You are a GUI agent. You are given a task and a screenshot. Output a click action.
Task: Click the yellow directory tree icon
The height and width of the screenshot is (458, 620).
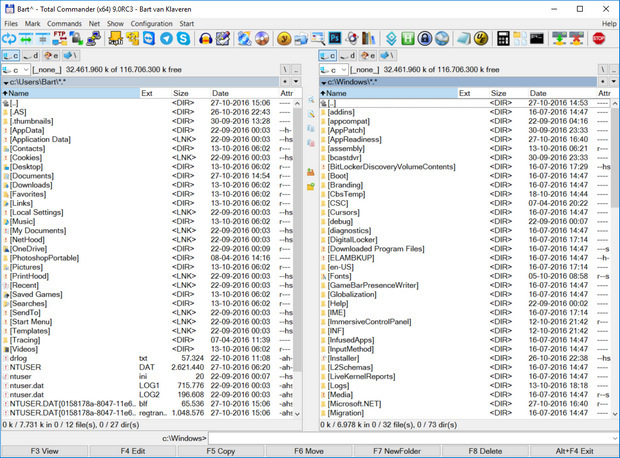point(132,39)
